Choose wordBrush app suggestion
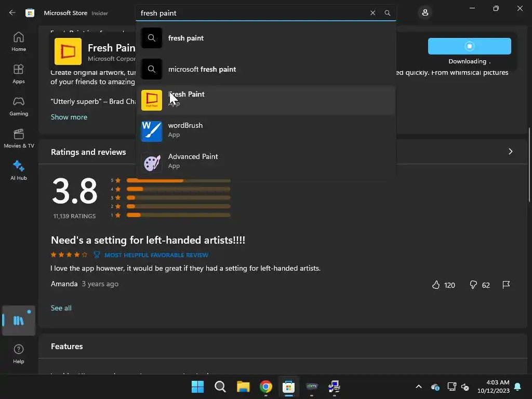This screenshot has height=399, width=532. pos(265,131)
